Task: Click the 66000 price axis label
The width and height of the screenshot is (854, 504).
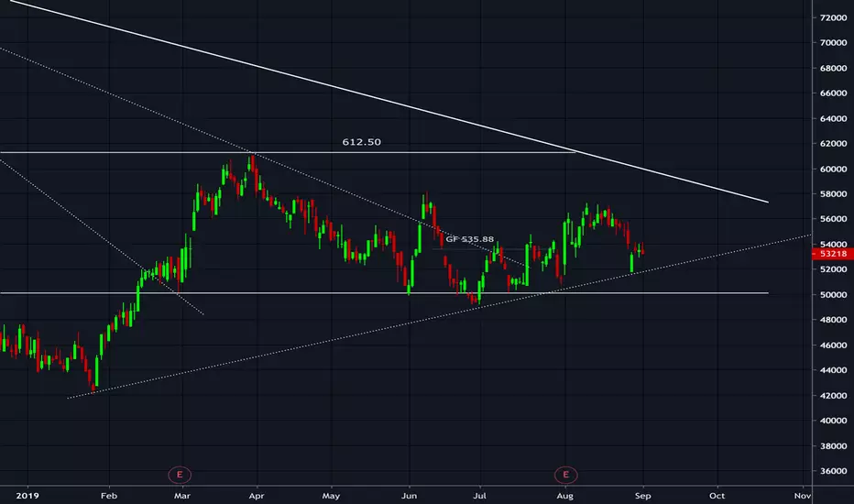Action: 833,93
